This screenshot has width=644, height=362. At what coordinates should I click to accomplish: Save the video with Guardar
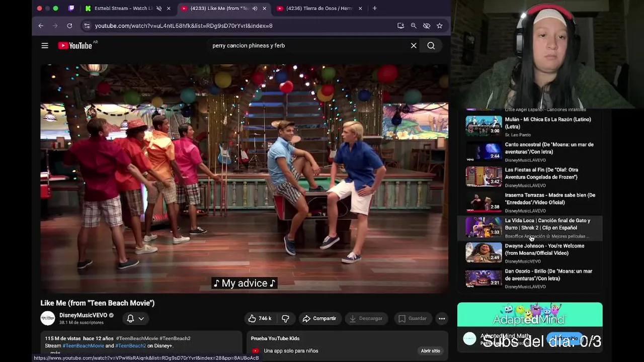(412, 318)
